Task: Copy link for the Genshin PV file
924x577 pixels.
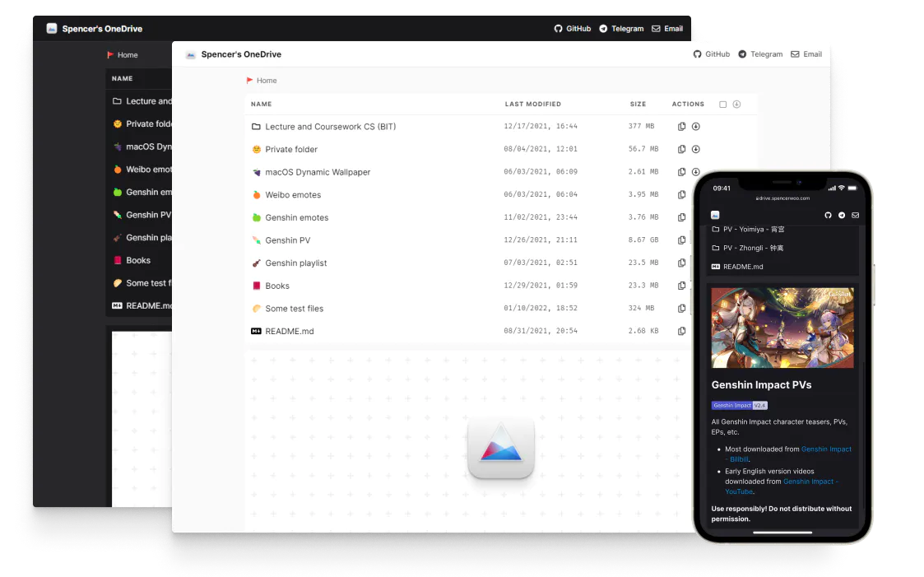Action: tap(681, 240)
